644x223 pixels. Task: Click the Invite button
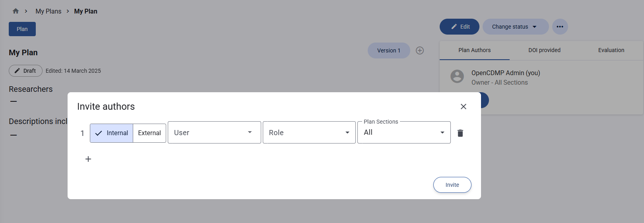point(452,185)
